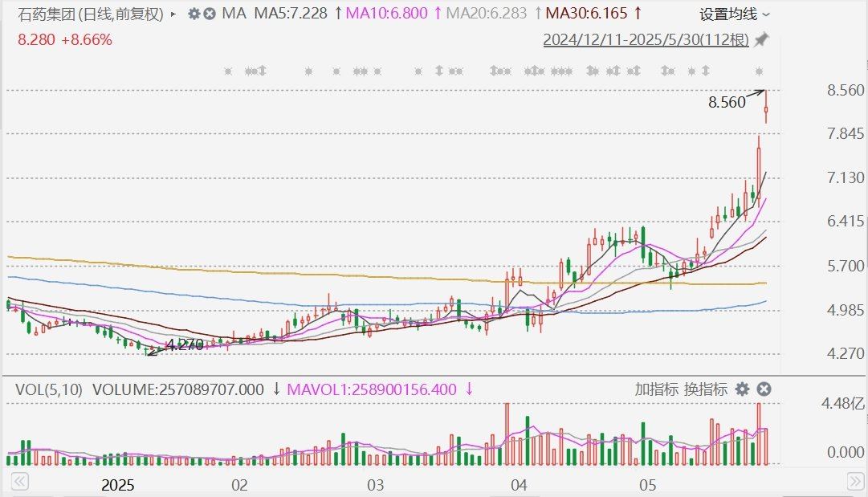This screenshot has height=497, width=868.
Task: Open MA indicator settings gear icon
Action: click(x=194, y=14)
